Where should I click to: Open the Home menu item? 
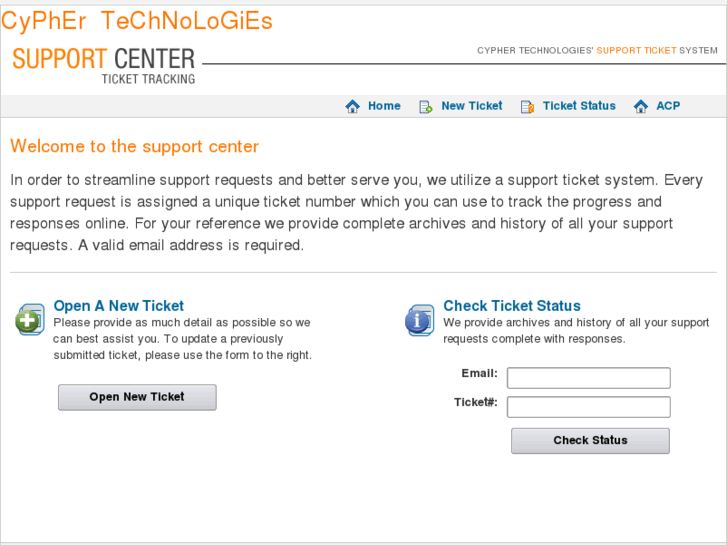[384, 106]
